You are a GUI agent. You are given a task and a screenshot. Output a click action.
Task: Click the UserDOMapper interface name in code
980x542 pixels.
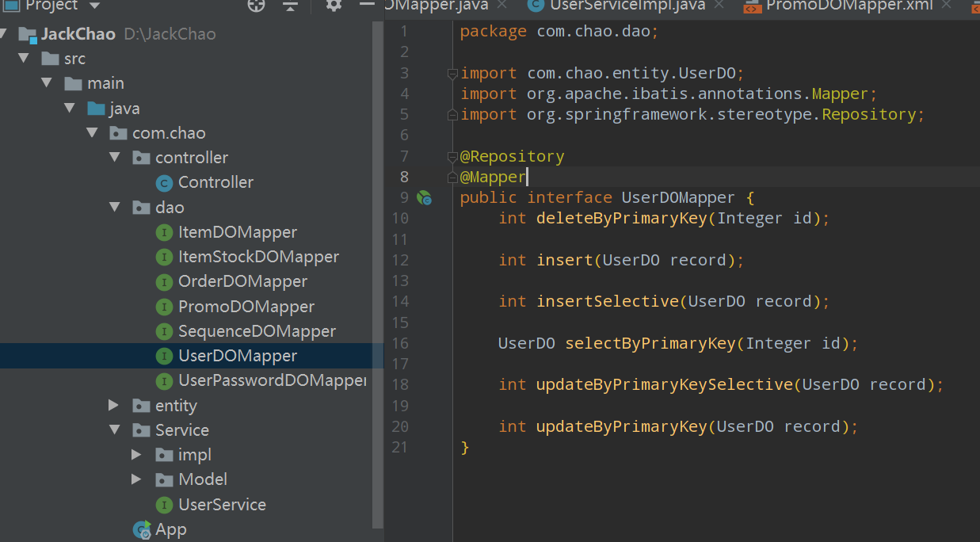tap(678, 197)
